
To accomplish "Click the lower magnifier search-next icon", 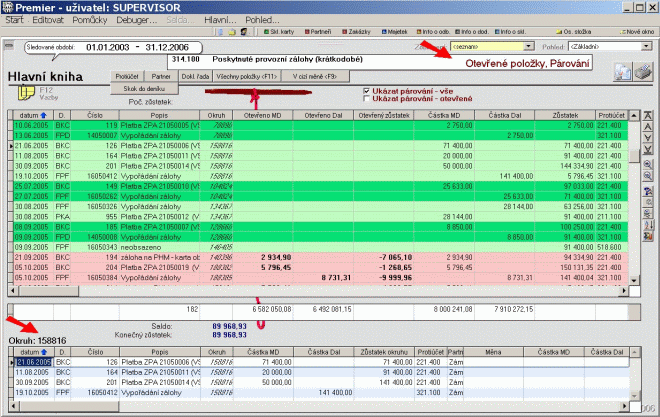I will click(648, 175).
